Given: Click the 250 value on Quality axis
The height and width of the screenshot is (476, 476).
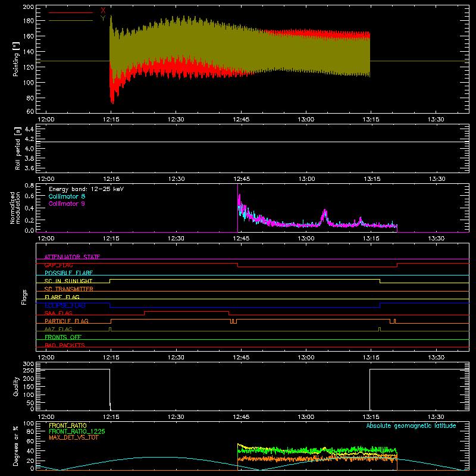Looking at the screenshot, I should coord(29,371).
